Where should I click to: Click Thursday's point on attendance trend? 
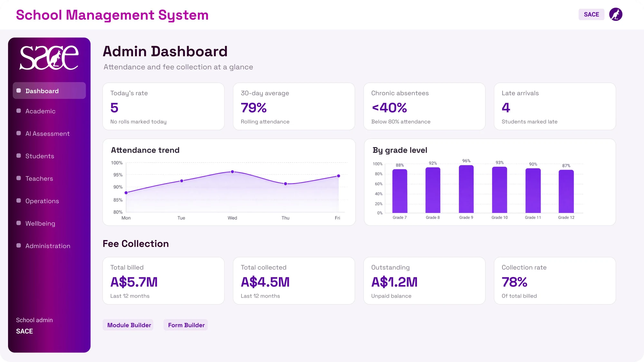286,184
